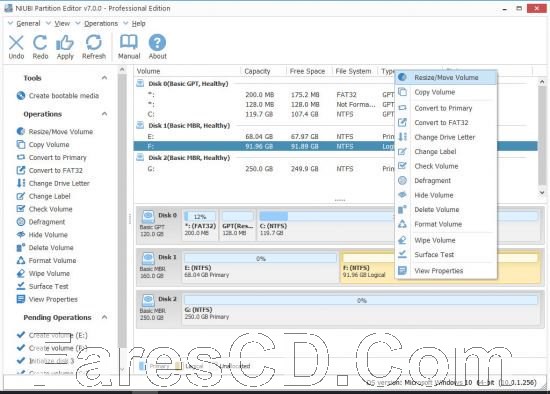Screen dimensions: 550x394
Task: Choose Convert to Primary from context menu
Action: click(446, 108)
